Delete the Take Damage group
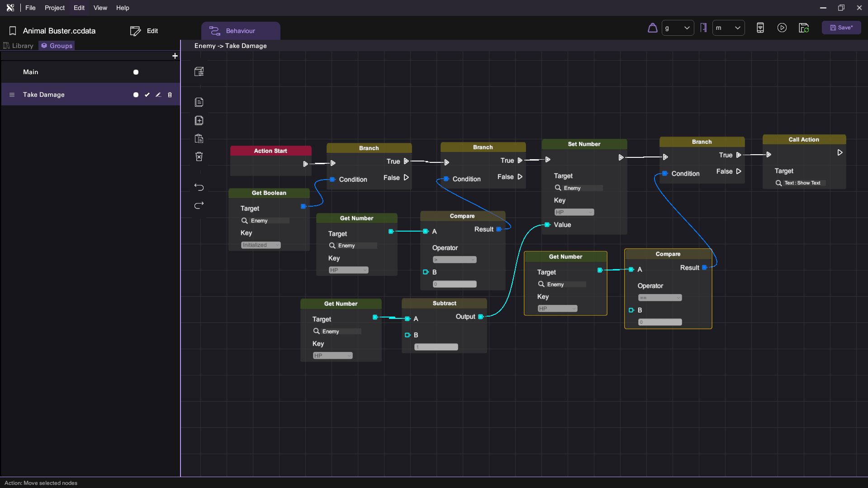The image size is (868, 488). (170, 95)
